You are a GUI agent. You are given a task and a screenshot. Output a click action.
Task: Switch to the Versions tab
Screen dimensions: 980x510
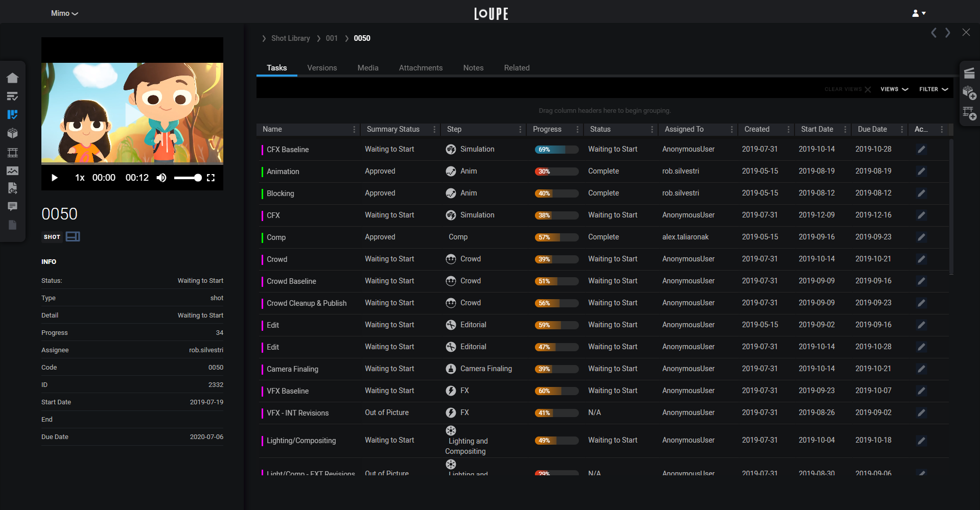tap(322, 68)
